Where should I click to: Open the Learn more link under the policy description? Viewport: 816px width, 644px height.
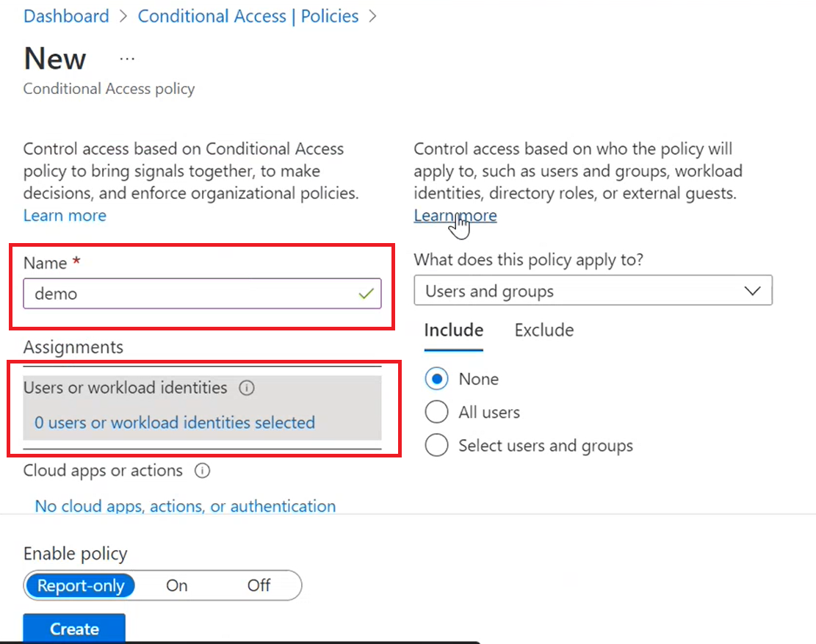pos(65,214)
